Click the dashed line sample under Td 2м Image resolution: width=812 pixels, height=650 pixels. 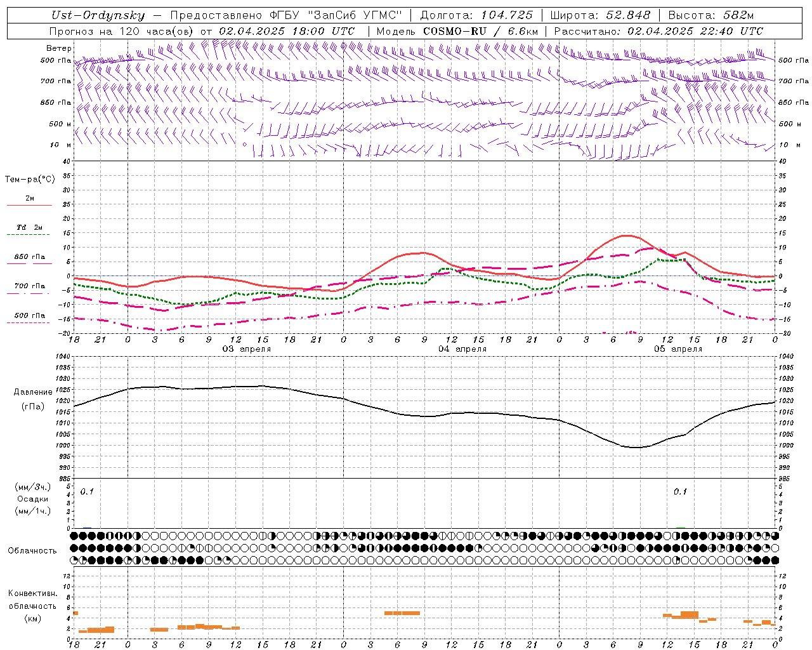(29, 234)
